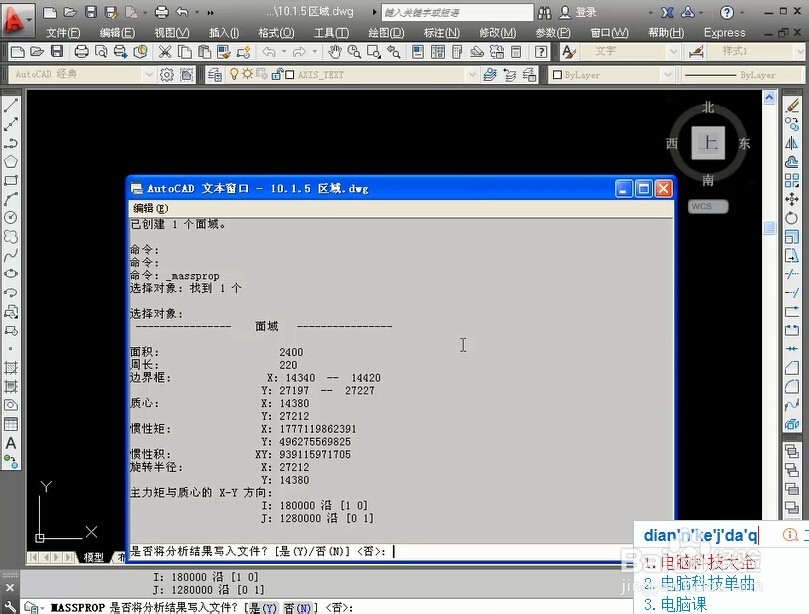
Task: Click the search keyword input field
Action: (x=457, y=12)
